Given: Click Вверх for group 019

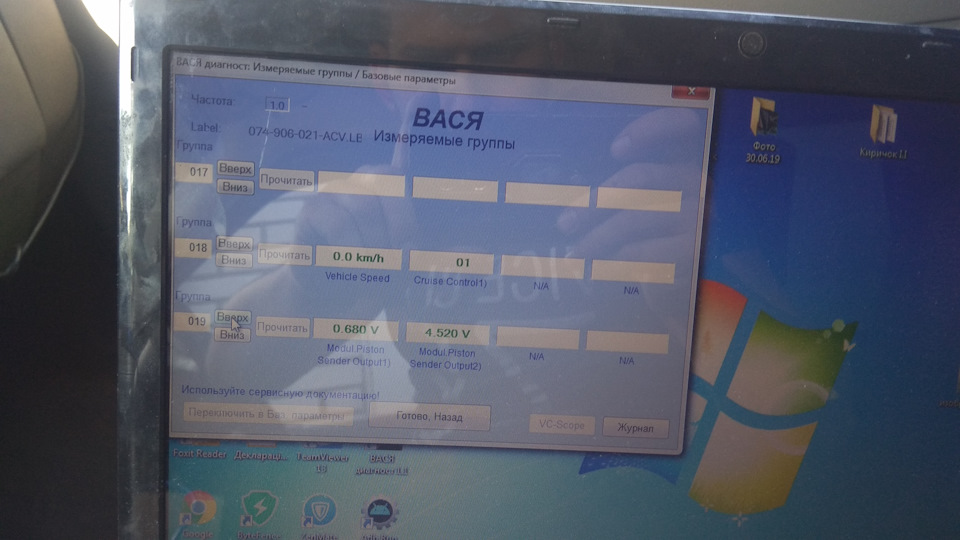Looking at the screenshot, I should tap(232, 317).
